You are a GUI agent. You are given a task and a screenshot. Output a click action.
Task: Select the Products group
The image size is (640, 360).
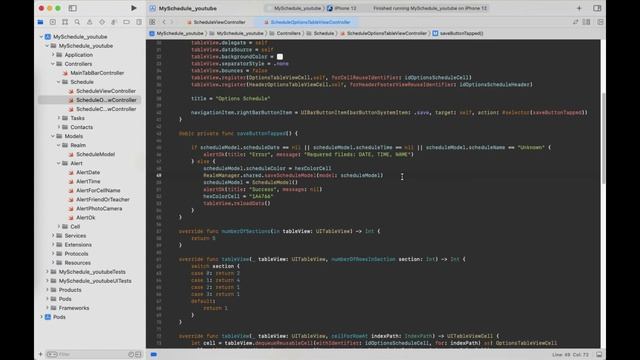point(66,290)
